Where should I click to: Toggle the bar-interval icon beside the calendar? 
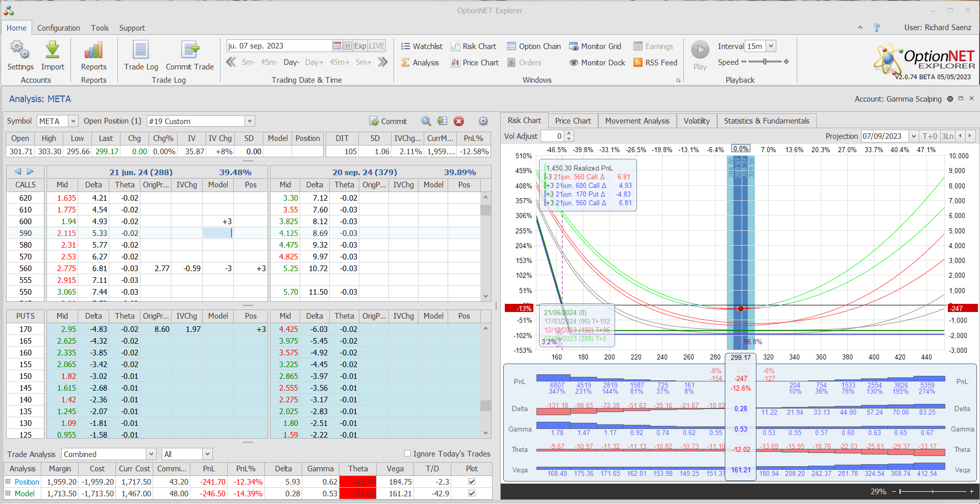tap(348, 45)
